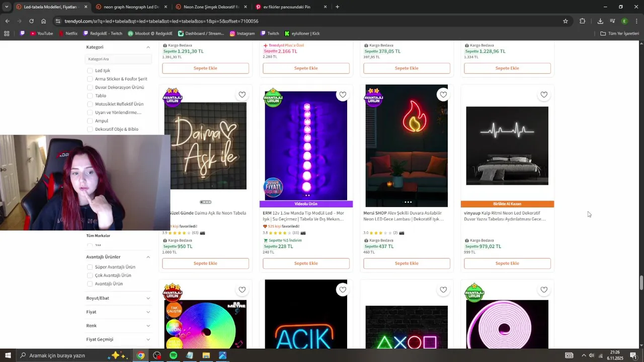Open the flame neon lamp product image
This screenshot has width=644, height=362.
407,146
